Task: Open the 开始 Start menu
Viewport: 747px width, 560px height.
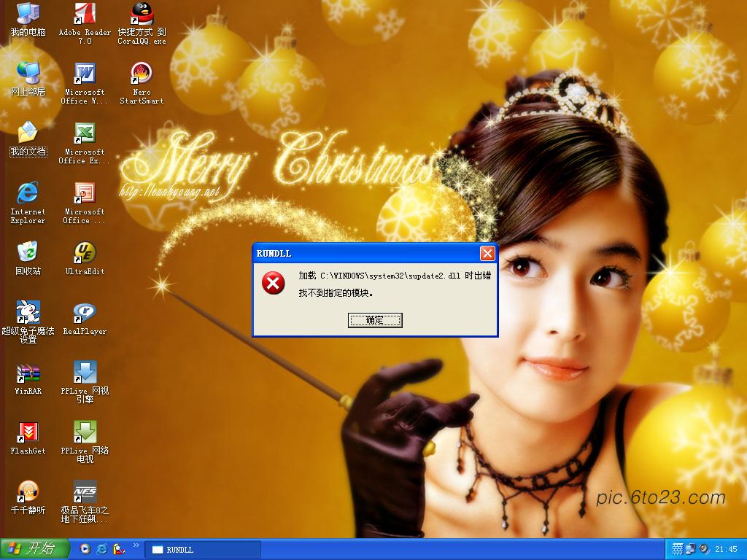Action: click(x=34, y=549)
